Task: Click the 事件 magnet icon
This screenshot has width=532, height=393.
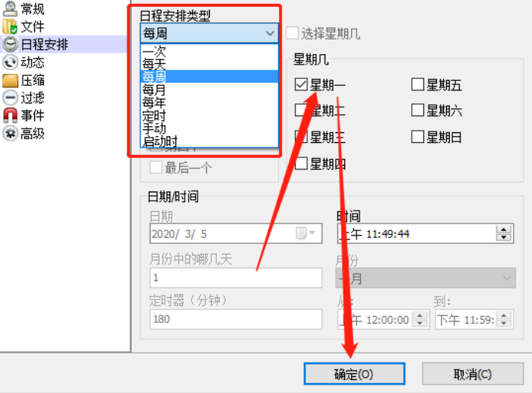Action: pos(10,116)
